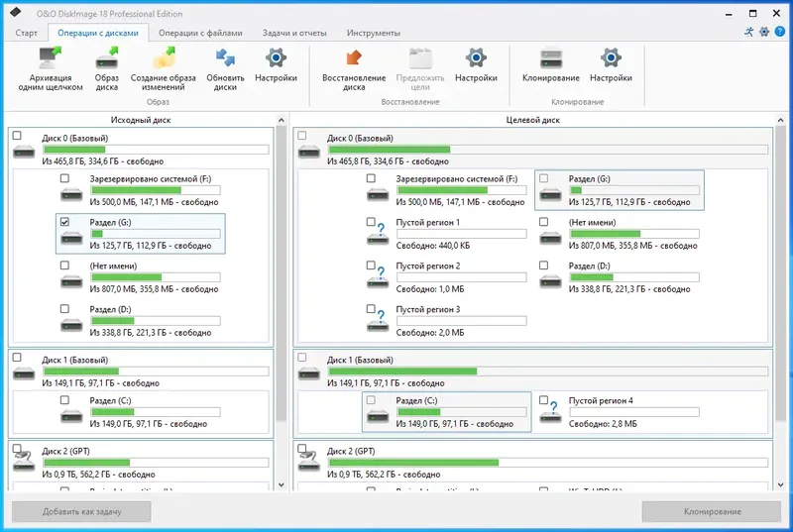The width and height of the screenshot is (793, 532).
Task: Click the source Диск 0 drive icon
Action: (24, 151)
